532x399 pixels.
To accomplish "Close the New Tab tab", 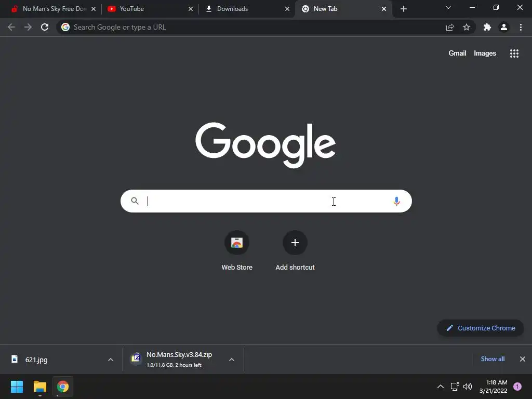I will [384, 9].
